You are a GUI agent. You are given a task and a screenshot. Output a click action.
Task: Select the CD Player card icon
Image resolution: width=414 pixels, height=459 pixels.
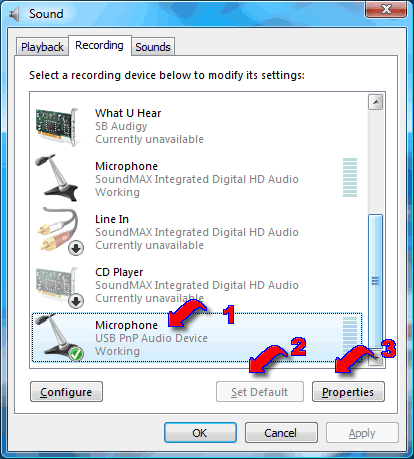[x=57, y=285]
